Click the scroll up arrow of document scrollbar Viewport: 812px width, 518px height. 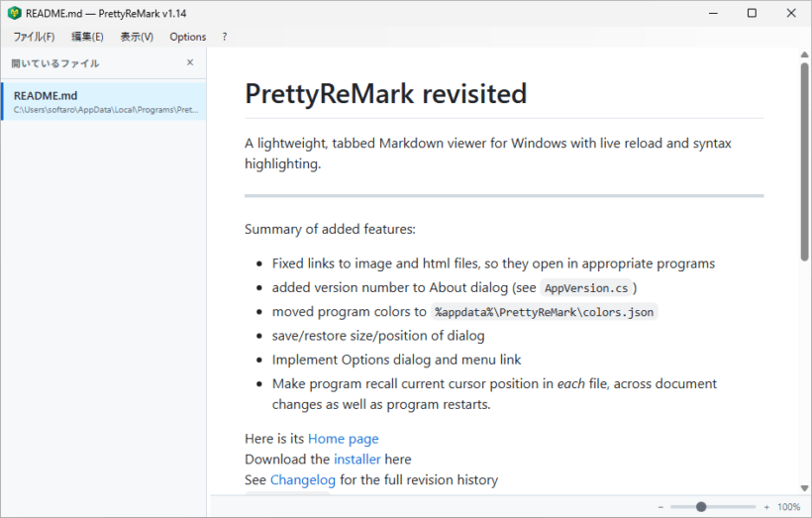click(x=804, y=54)
